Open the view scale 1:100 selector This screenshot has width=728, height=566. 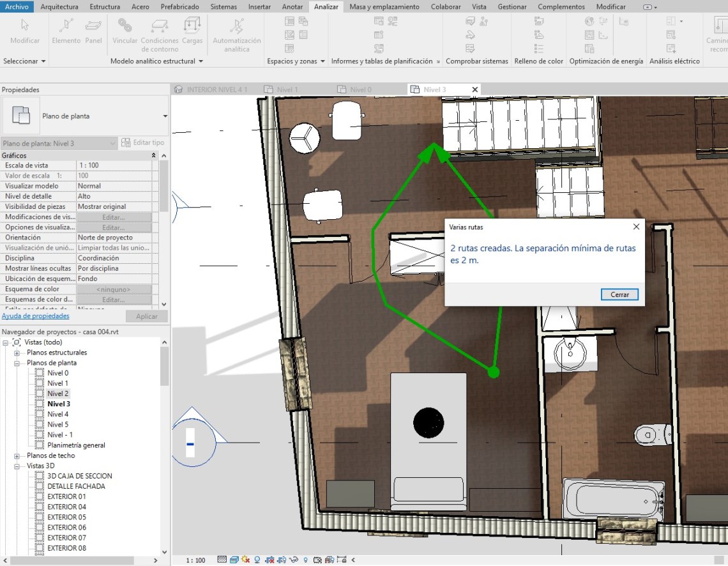(x=195, y=560)
